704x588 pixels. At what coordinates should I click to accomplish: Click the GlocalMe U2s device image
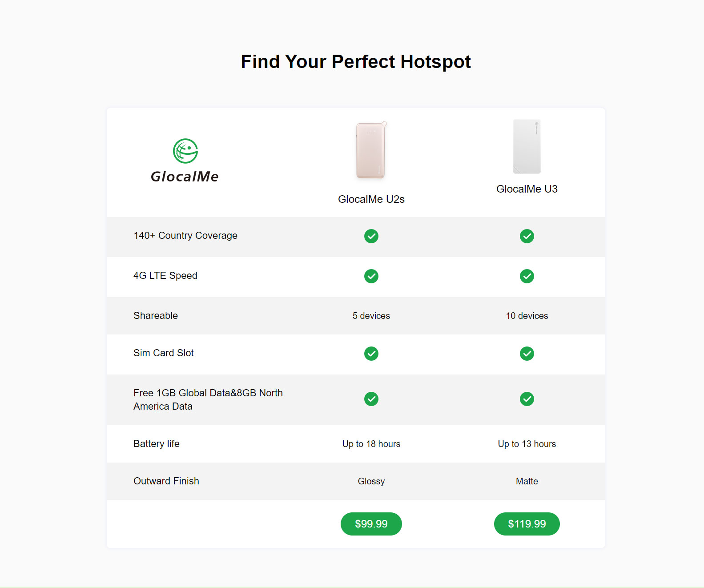point(371,150)
